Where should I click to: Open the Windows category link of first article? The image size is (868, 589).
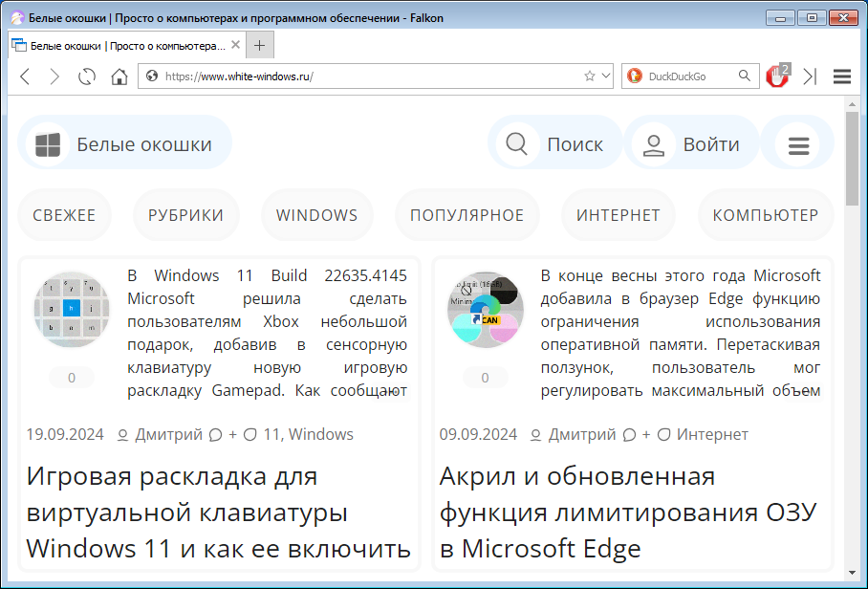point(321,434)
